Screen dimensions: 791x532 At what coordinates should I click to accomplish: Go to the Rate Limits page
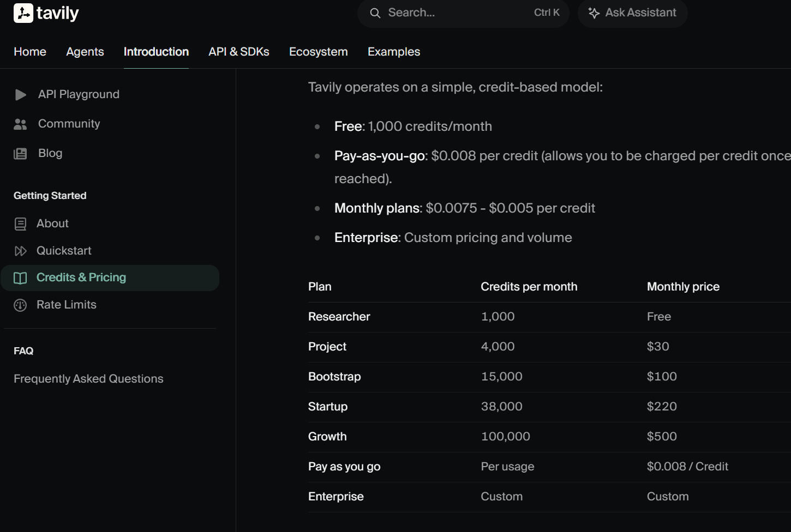point(67,305)
